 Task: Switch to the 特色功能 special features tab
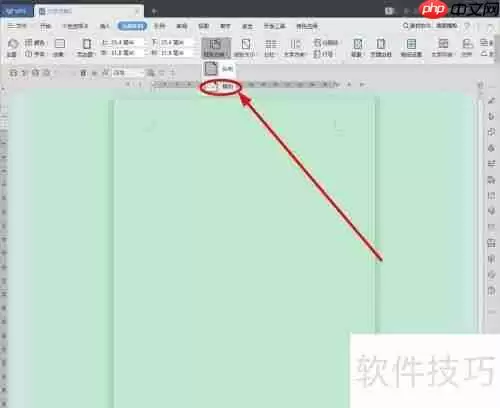[x=307, y=26]
